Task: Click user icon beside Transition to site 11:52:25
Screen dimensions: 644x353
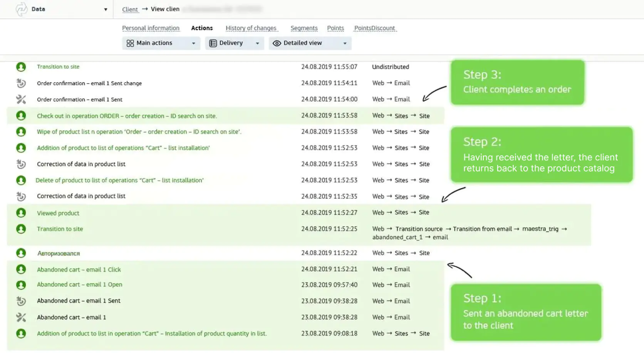Action: click(21, 229)
